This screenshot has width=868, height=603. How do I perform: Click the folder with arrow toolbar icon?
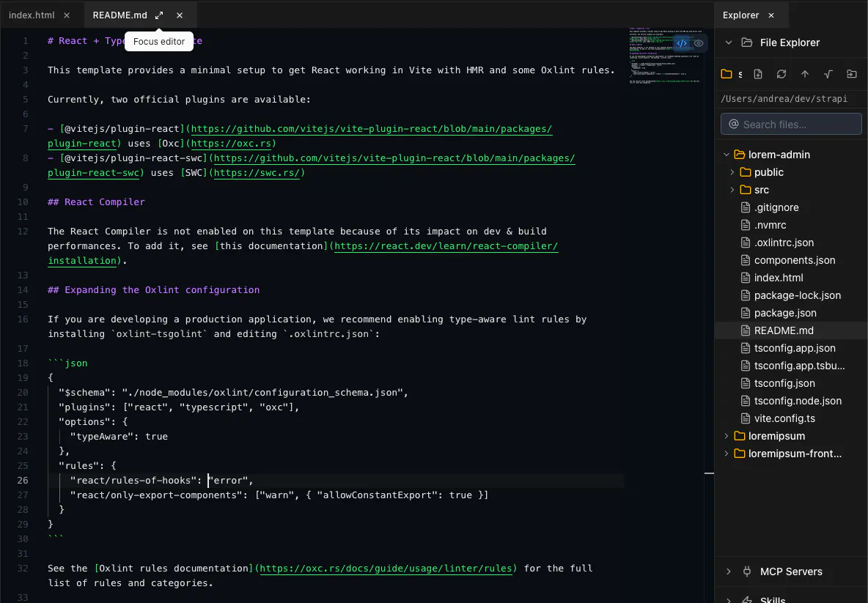pos(852,74)
